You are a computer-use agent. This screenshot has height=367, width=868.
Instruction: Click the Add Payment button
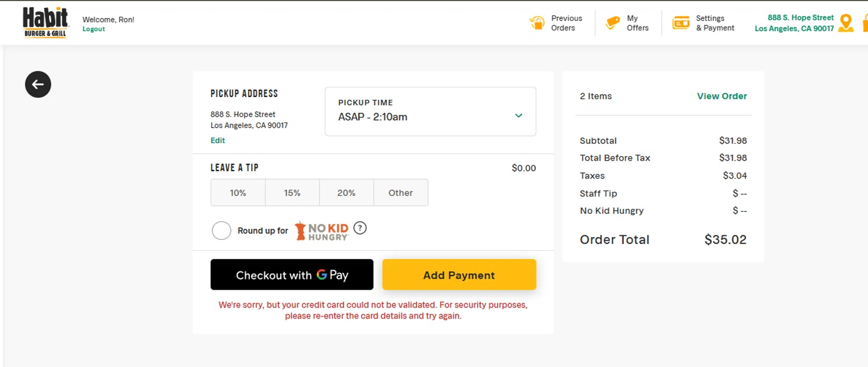459,275
